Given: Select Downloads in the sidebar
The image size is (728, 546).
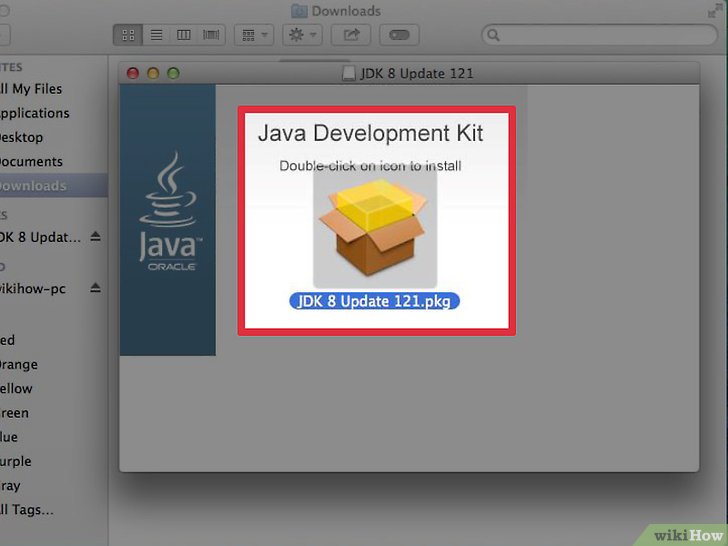Looking at the screenshot, I should [51, 186].
